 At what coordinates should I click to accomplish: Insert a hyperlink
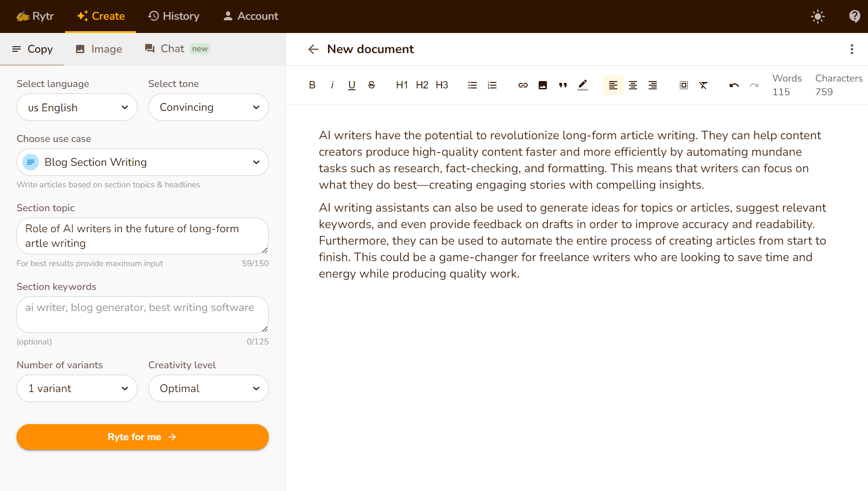tap(523, 85)
